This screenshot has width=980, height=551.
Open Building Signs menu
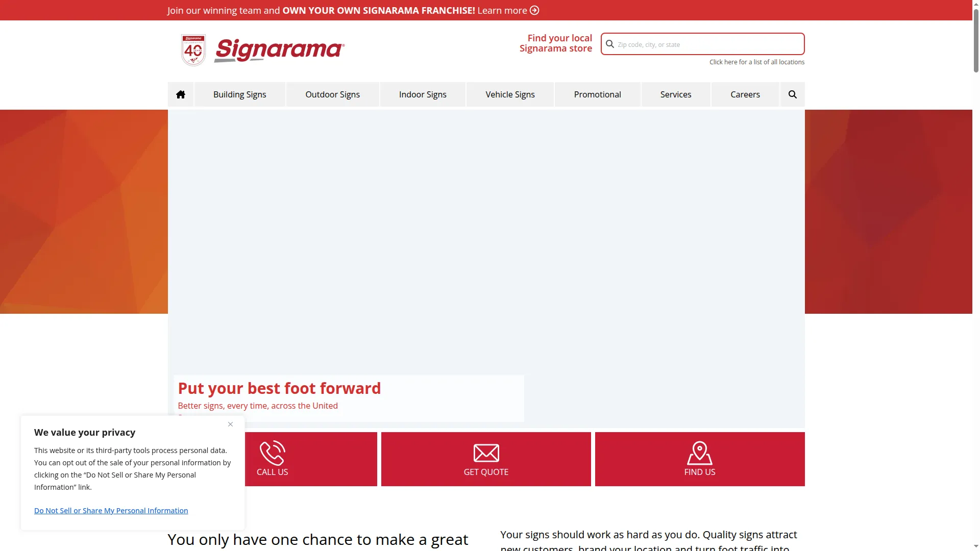point(240,94)
